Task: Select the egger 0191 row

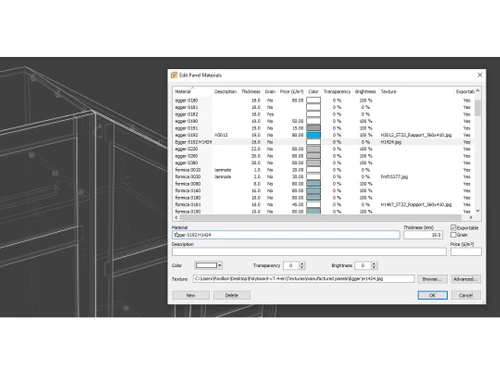Action: click(x=323, y=128)
